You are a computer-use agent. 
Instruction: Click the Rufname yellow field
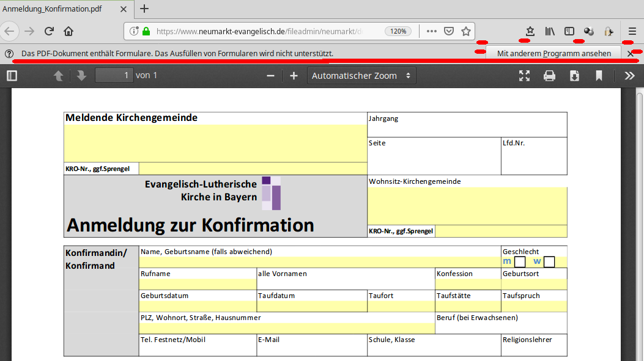point(198,284)
